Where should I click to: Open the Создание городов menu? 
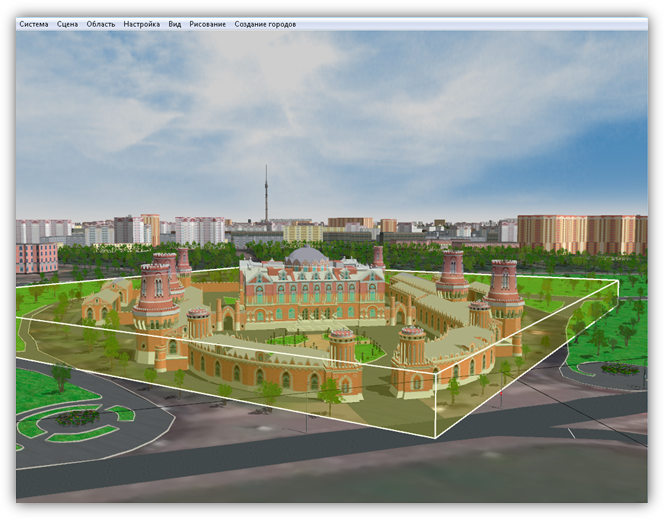pos(264,24)
